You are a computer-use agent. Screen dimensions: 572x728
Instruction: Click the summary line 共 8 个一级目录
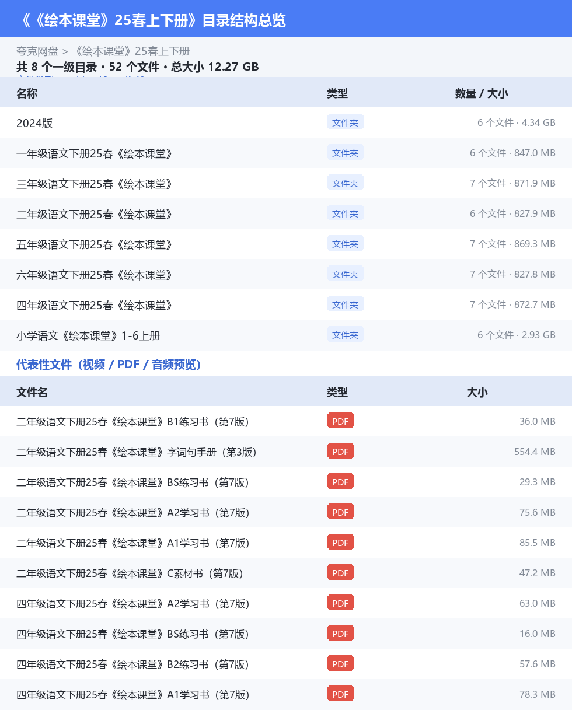click(x=137, y=66)
